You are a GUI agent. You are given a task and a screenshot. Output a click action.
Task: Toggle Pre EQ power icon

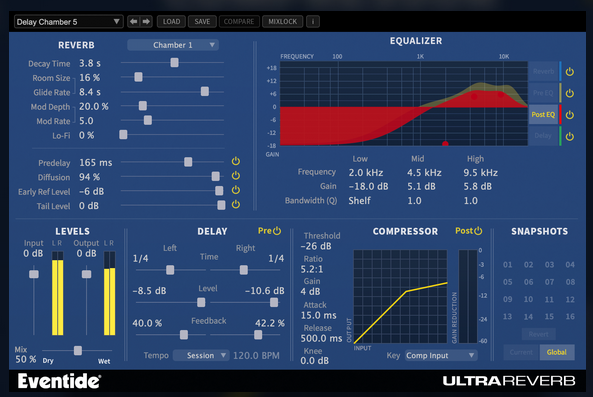[570, 93]
